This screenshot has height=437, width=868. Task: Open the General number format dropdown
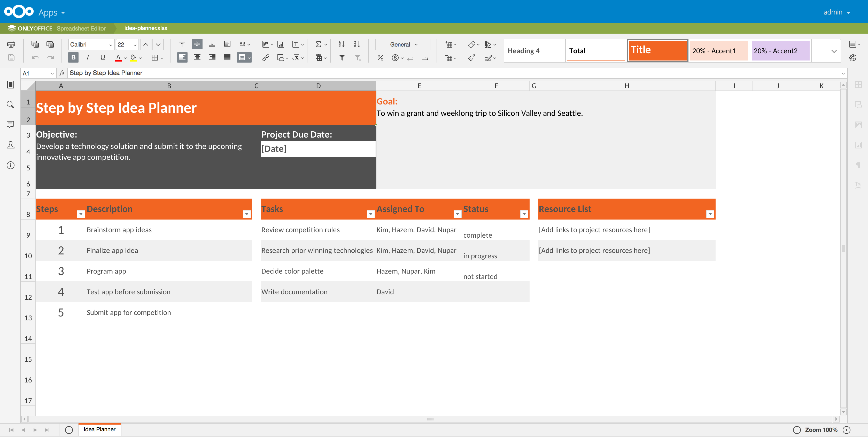403,44
